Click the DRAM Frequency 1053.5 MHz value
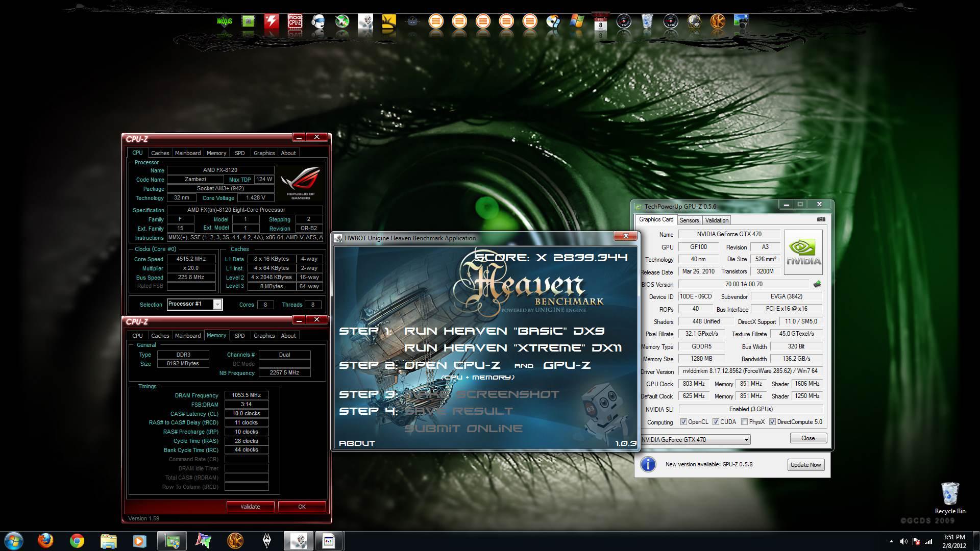 247,395
